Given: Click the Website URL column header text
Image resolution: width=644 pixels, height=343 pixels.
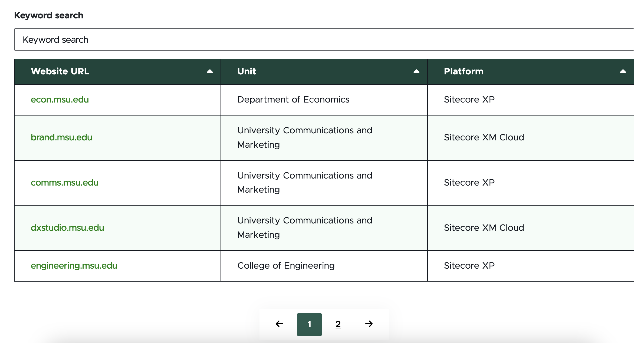Looking at the screenshot, I should 60,71.
